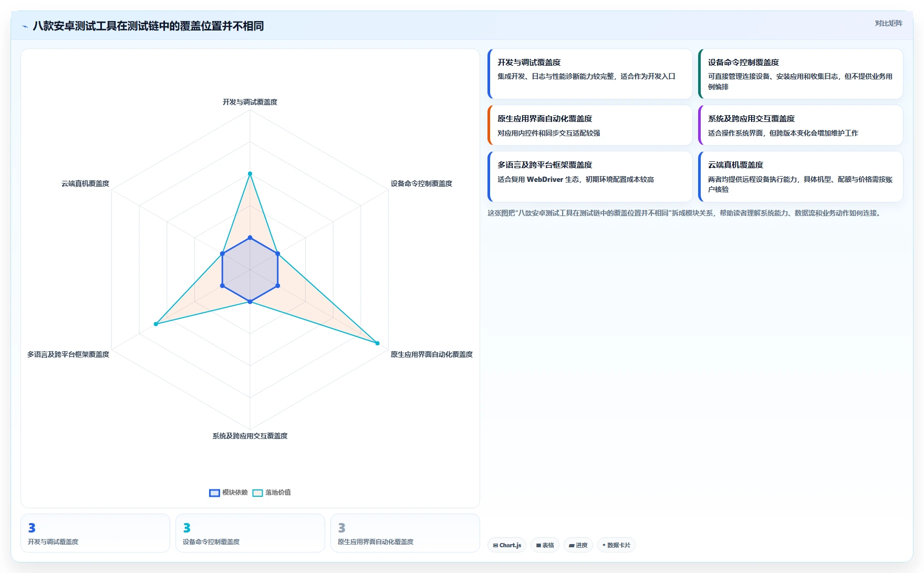Click radar axis label 多语言及跨平台框架覆盖度

click(68, 354)
